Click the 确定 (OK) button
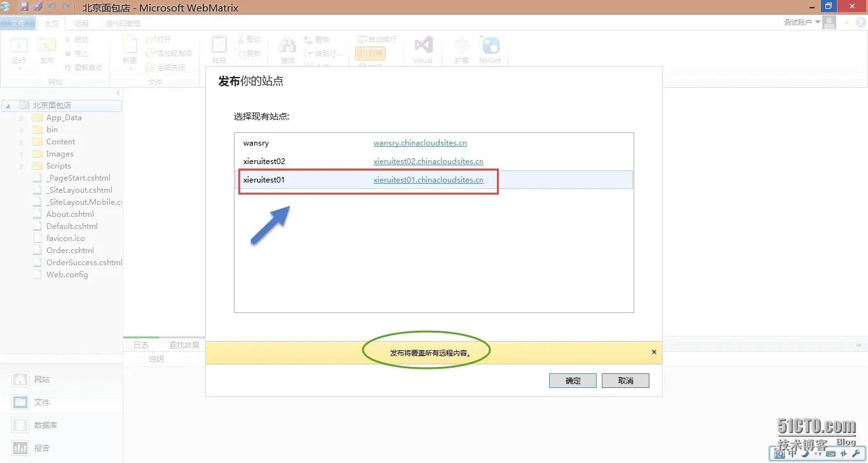The image size is (868, 463). click(573, 380)
